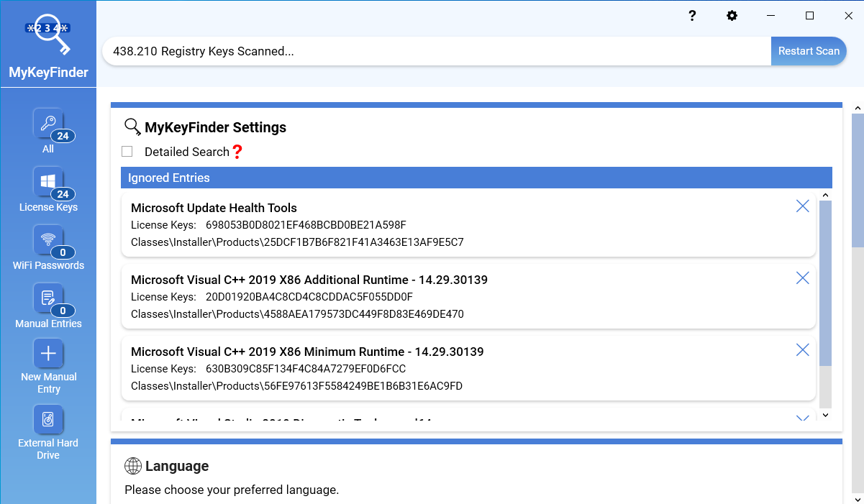Click Visual C++ 2019 X86 Minimum Runtime title

coord(307,352)
